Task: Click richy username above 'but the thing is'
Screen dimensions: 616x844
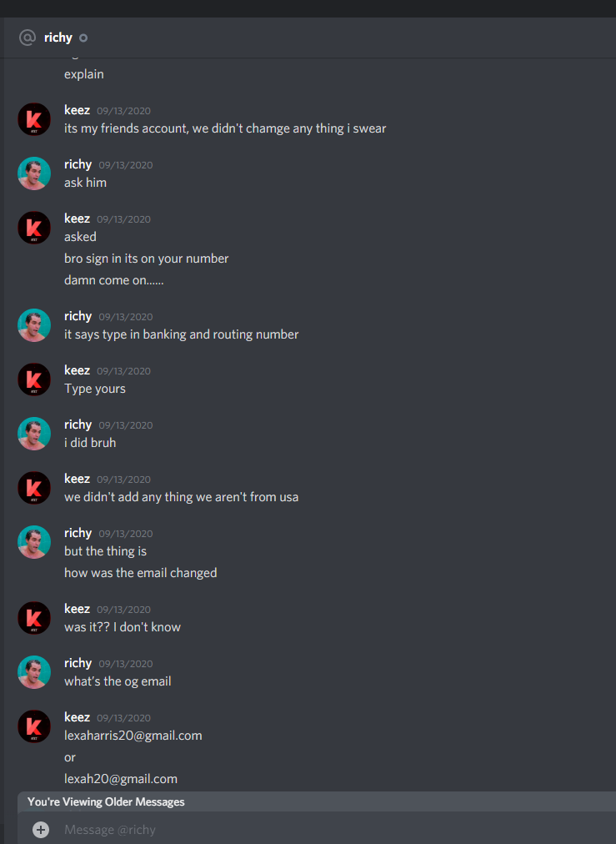Action: point(78,533)
